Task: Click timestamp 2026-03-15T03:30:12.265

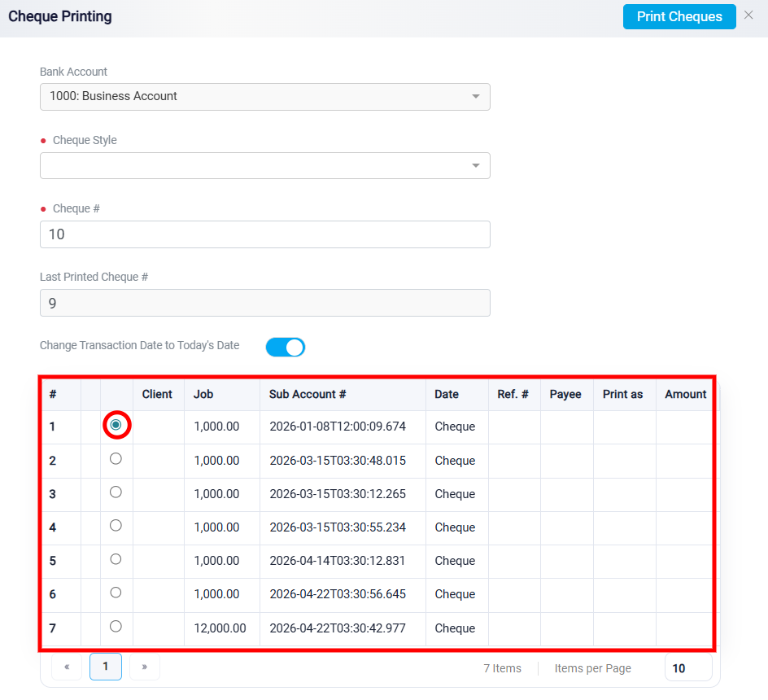Action: (338, 494)
